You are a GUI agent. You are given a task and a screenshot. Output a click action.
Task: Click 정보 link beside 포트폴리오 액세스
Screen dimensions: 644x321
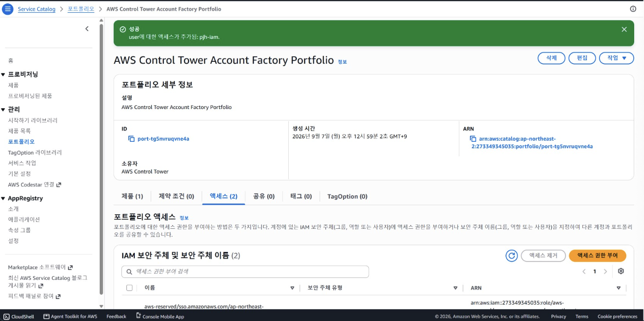[x=184, y=218]
